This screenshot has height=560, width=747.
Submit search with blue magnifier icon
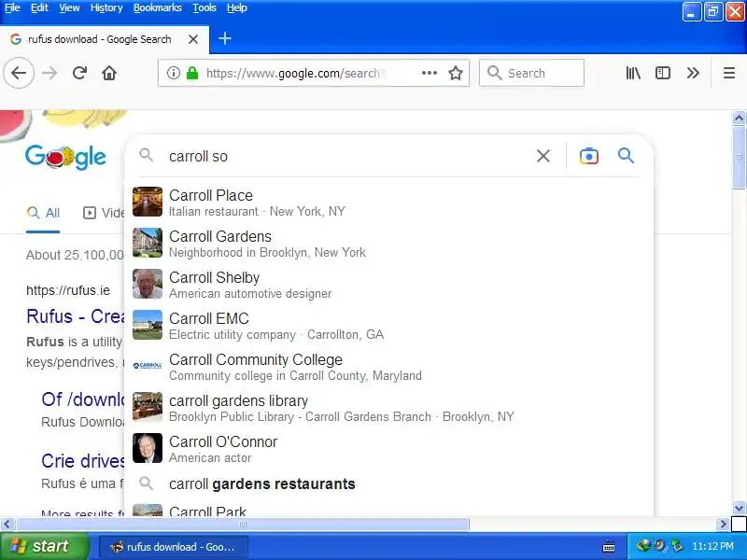[x=626, y=155]
